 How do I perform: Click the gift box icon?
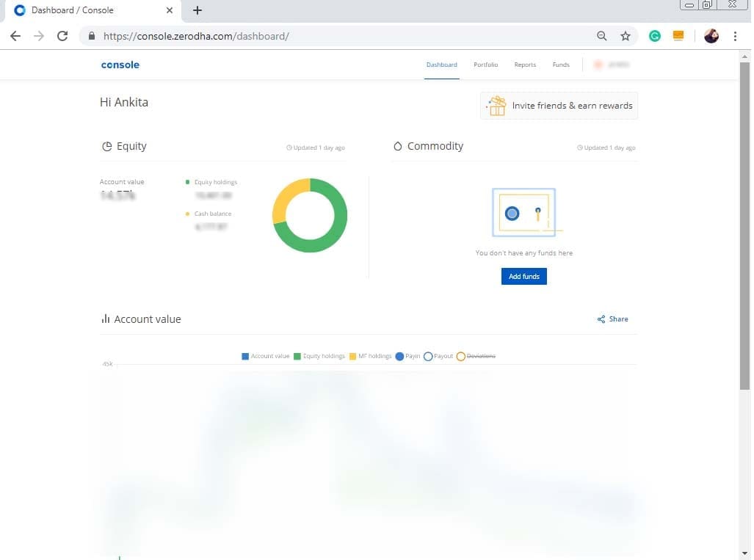click(496, 106)
